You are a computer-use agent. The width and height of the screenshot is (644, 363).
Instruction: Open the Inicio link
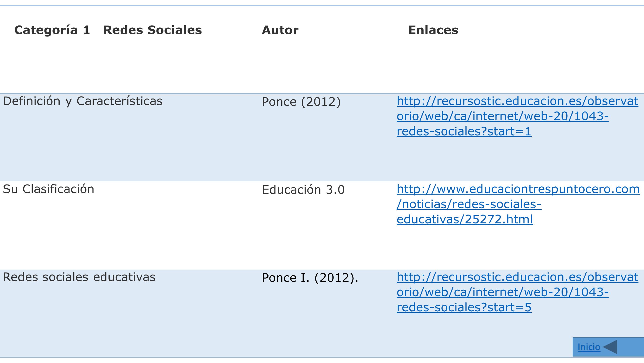(x=589, y=347)
